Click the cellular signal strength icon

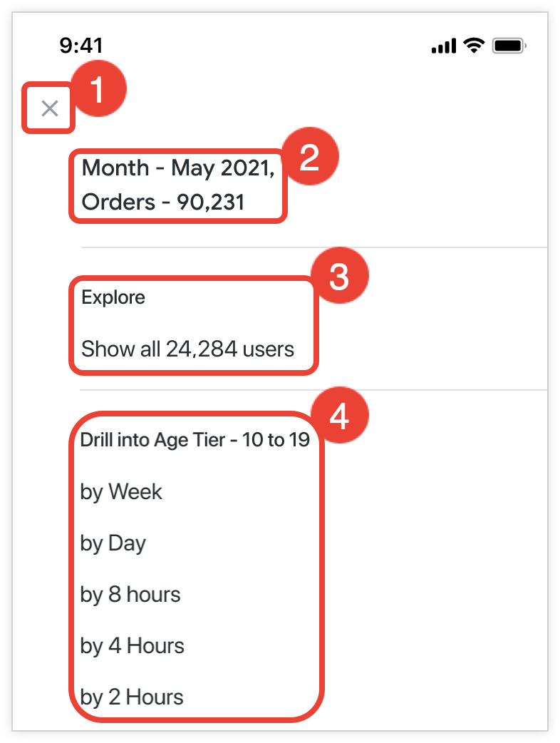click(x=443, y=46)
